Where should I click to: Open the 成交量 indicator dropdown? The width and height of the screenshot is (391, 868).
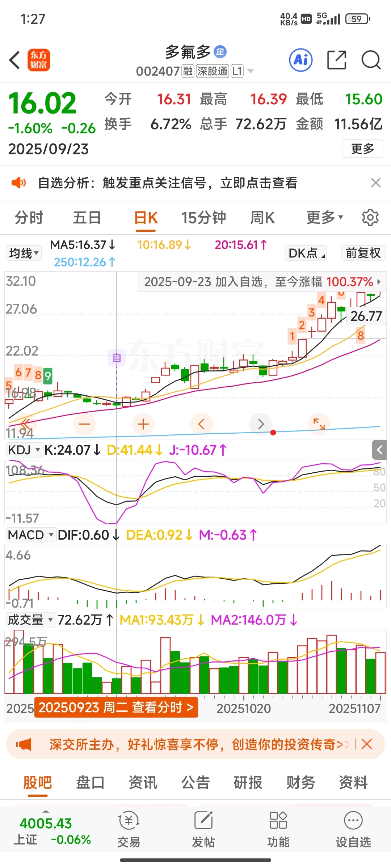click(30, 620)
